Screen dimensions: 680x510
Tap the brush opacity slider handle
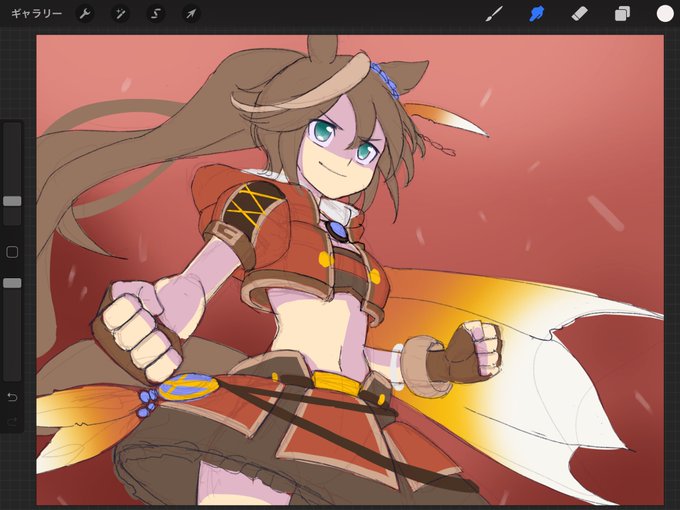[x=12, y=283]
